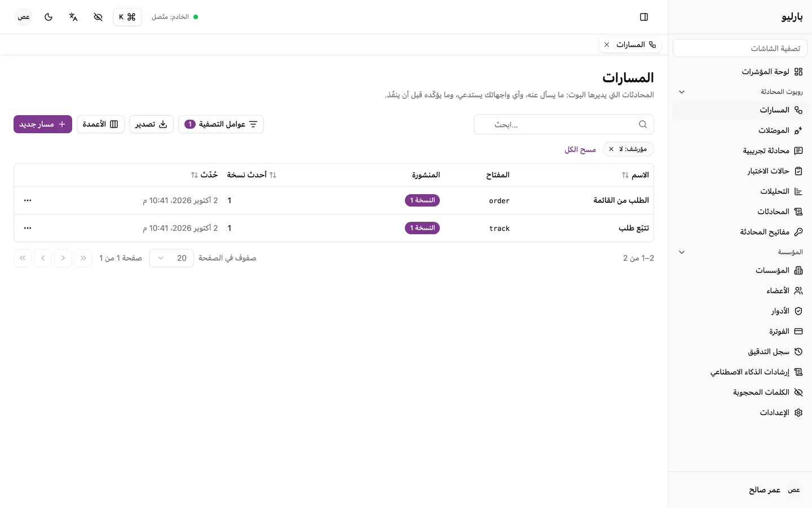Open لوحة المؤشرات dashboard

(x=740, y=72)
